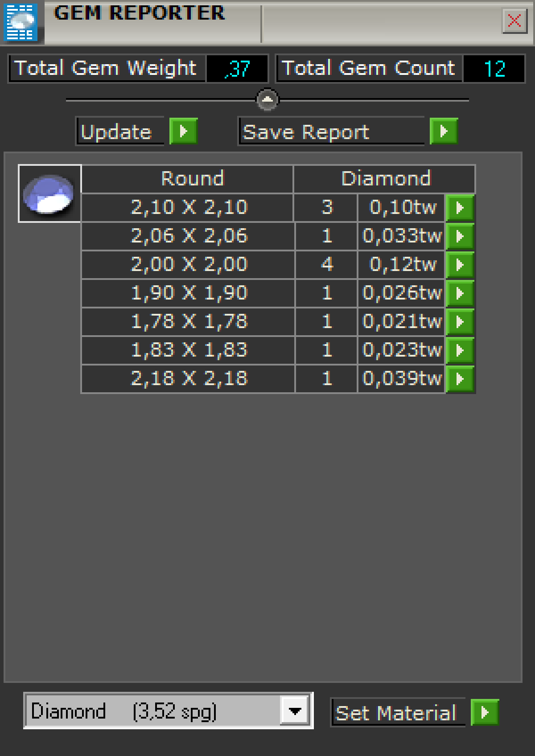Viewport: 535px width, 756px height.
Task: Select the round gem thumbnail
Action: point(49,193)
